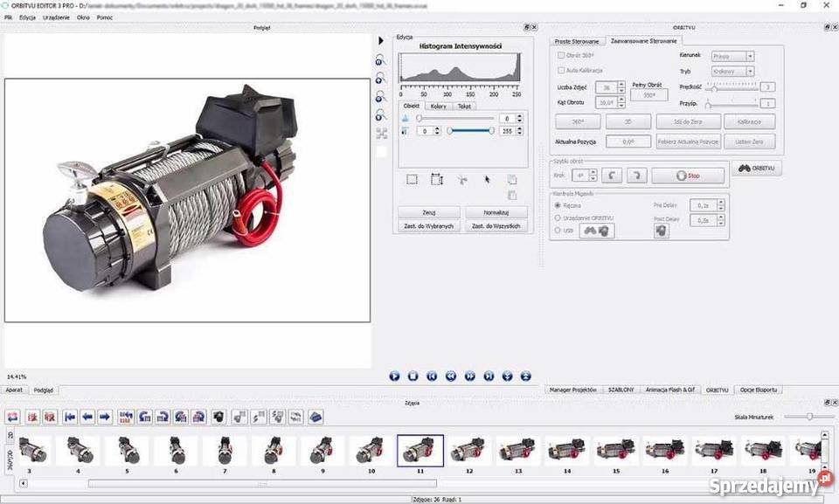Open the Urządzenie menu

click(x=56, y=17)
